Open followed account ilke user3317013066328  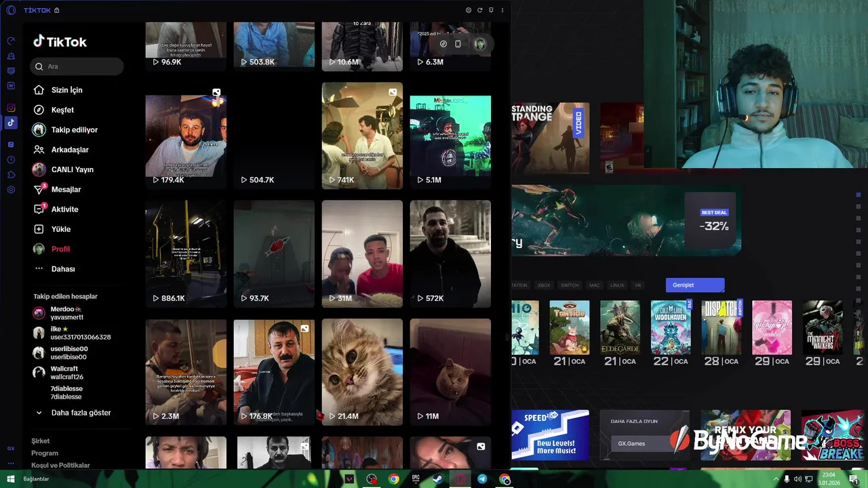click(72, 333)
